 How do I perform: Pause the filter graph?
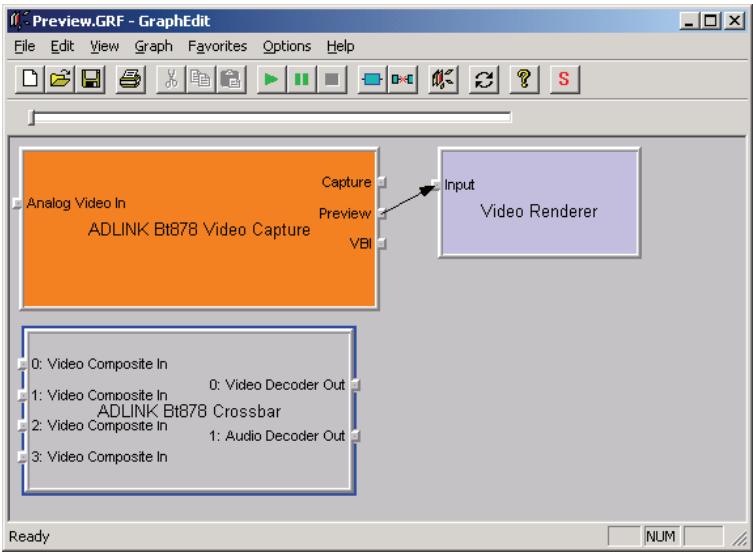301,79
